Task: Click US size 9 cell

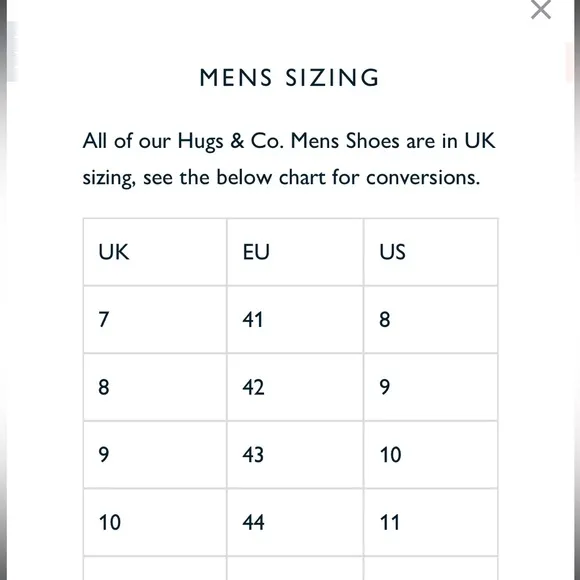Action: tap(431, 387)
